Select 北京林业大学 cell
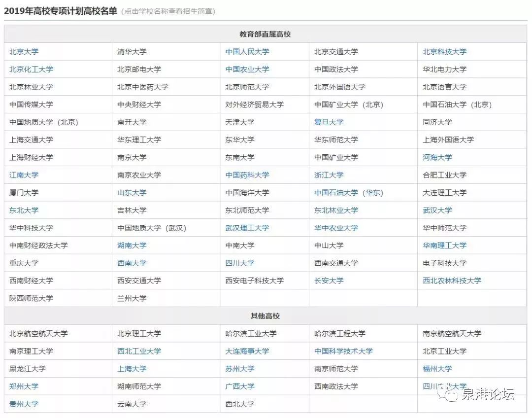The width and height of the screenshot is (532, 418). (58, 87)
